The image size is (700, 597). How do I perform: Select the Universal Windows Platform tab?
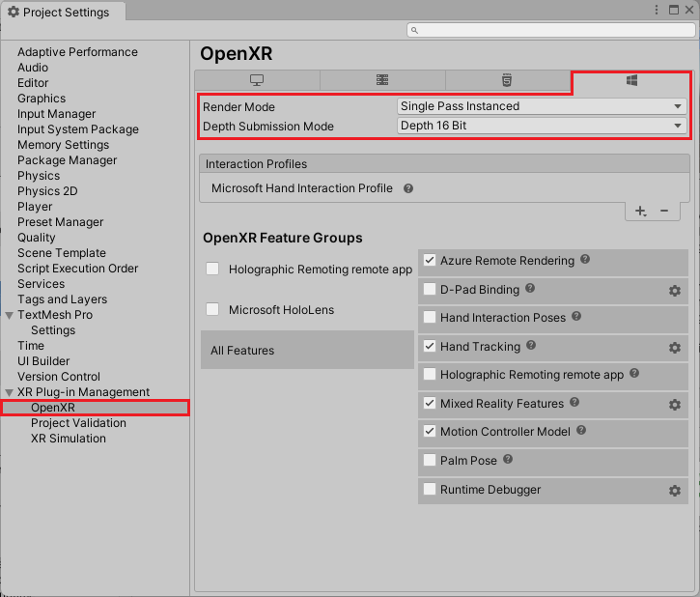631,80
